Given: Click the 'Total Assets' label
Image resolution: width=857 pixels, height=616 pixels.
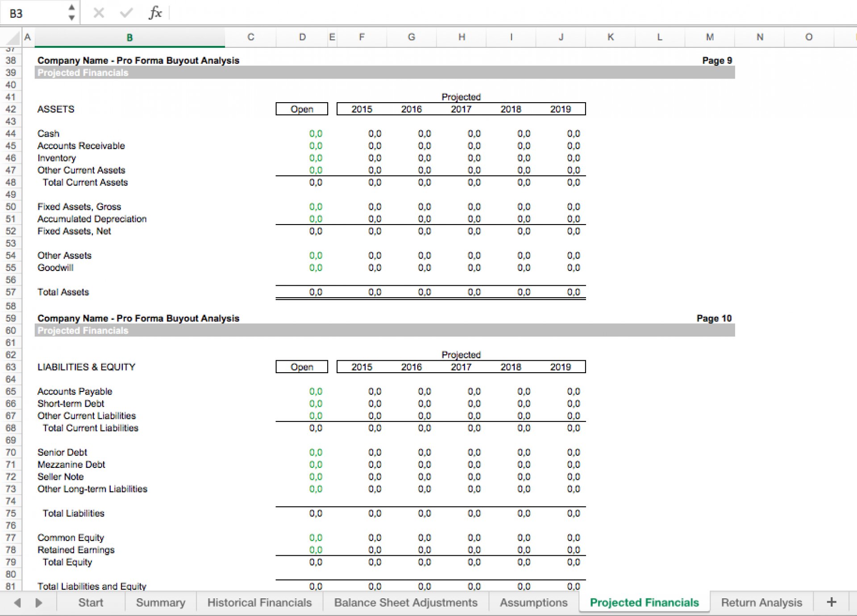Looking at the screenshot, I should click(63, 292).
